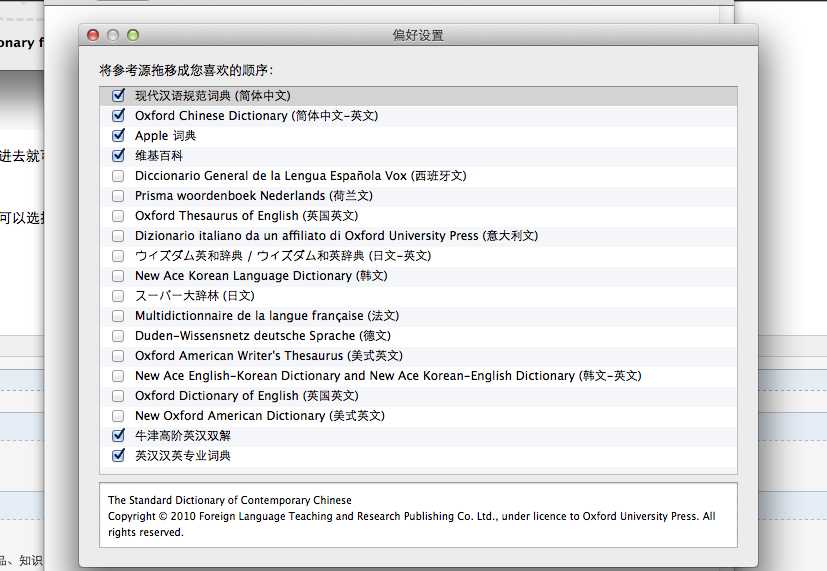
Task: Select スーパー大辞林 row text
Action: click(195, 296)
